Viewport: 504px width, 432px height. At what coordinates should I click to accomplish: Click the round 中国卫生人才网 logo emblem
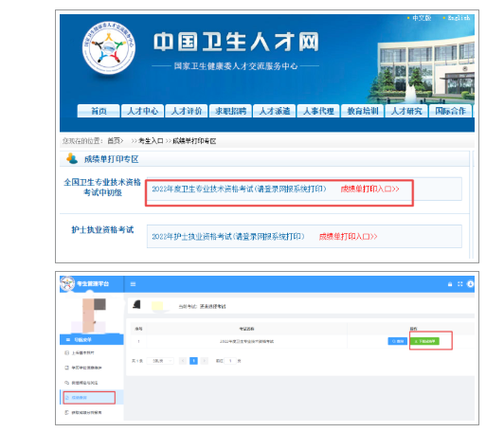click(109, 48)
